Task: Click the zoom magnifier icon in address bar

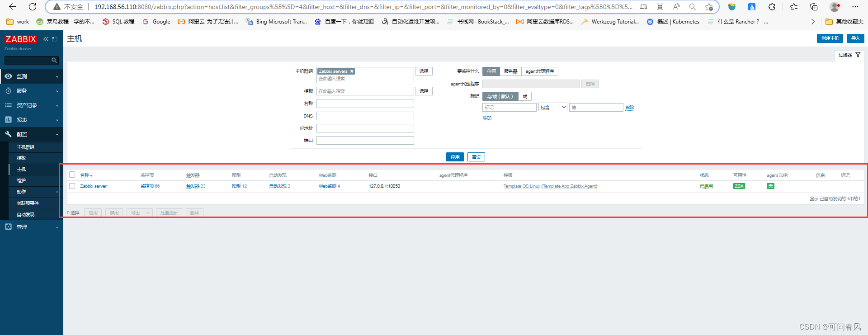Action: [693, 7]
